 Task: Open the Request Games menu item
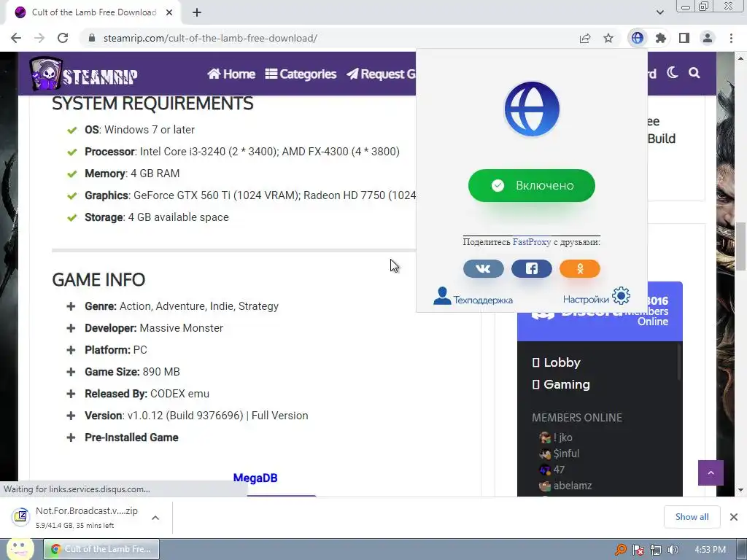coord(381,74)
